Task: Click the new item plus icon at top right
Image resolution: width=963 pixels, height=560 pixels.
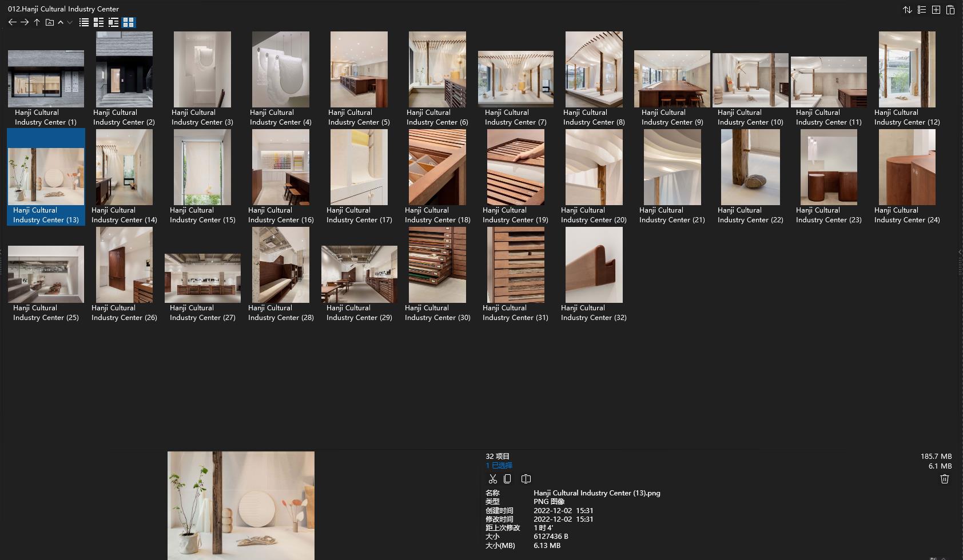Action: 936,10
